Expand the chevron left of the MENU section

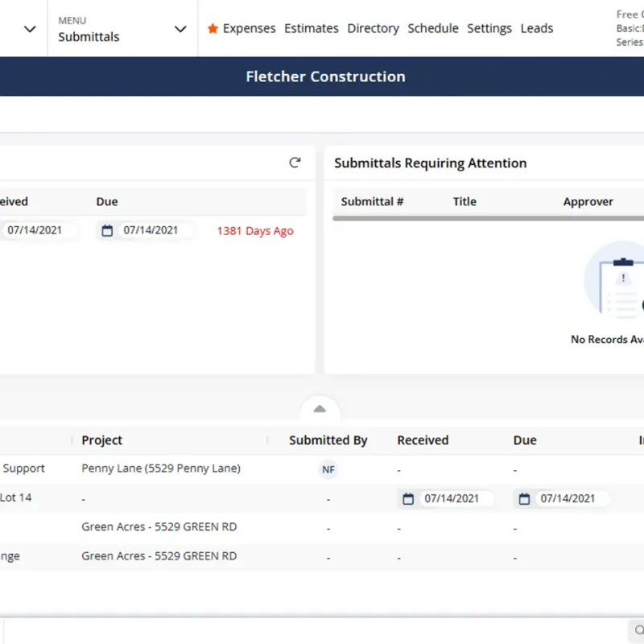coord(30,29)
